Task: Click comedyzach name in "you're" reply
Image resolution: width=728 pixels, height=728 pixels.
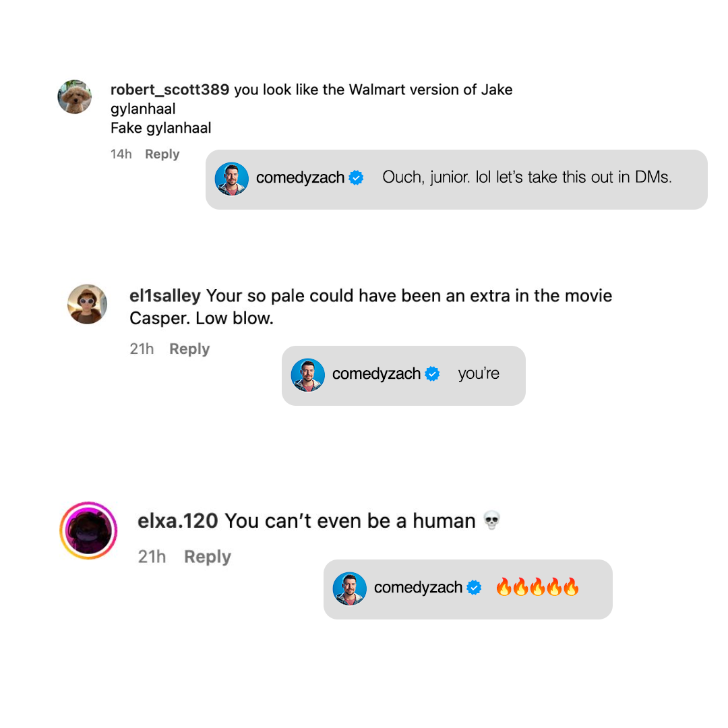Action: point(376,373)
